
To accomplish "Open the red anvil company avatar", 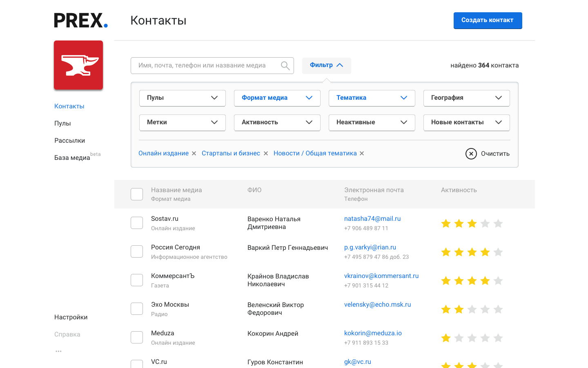I will point(78,65).
